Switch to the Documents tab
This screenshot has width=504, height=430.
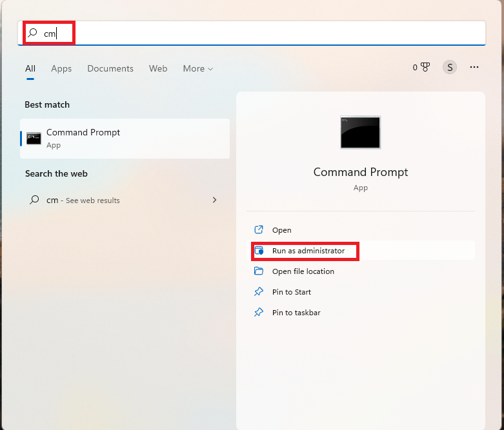(x=110, y=68)
